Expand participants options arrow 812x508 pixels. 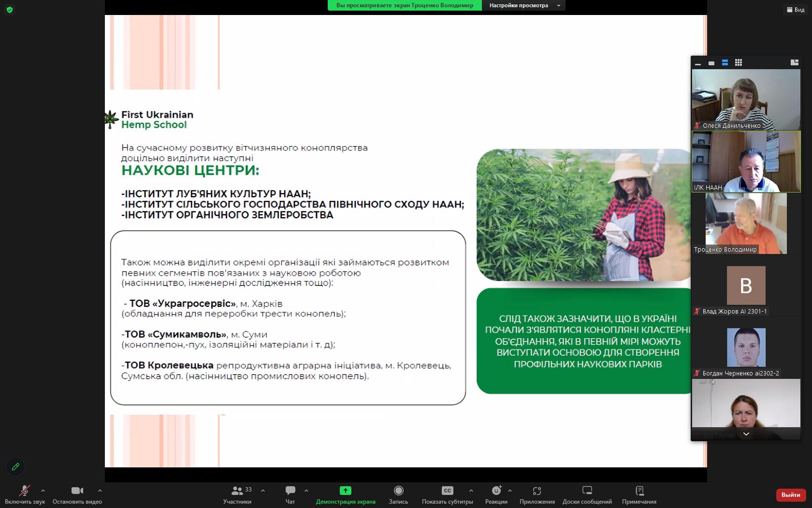[x=263, y=491]
